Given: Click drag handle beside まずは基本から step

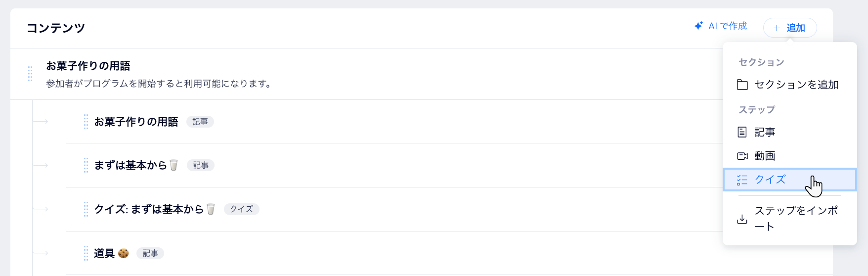Looking at the screenshot, I should tap(86, 165).
